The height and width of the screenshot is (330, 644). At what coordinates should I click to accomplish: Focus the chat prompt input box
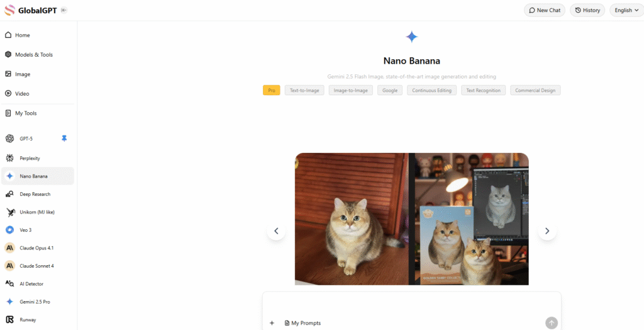pos(411,304)
